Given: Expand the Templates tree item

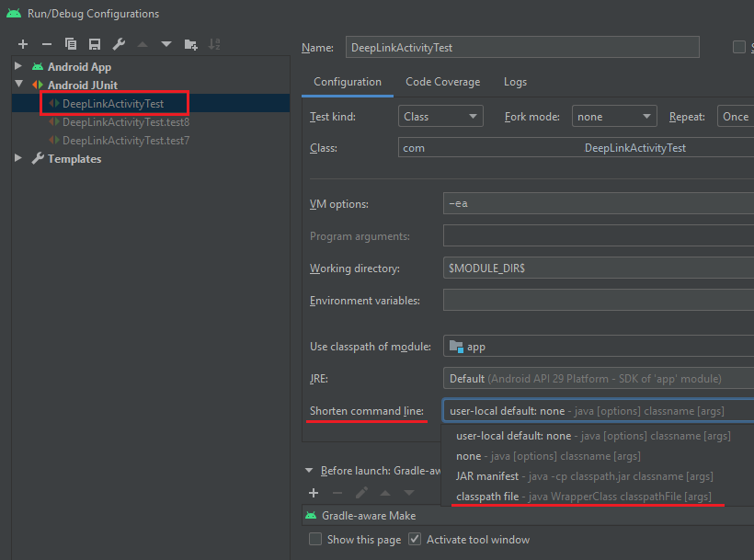Looking at the screenshot, I should tap(17, 158).
